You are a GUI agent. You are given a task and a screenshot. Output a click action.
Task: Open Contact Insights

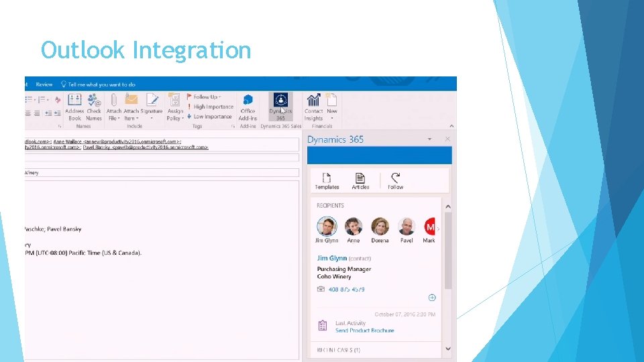[x=313, y=107]
